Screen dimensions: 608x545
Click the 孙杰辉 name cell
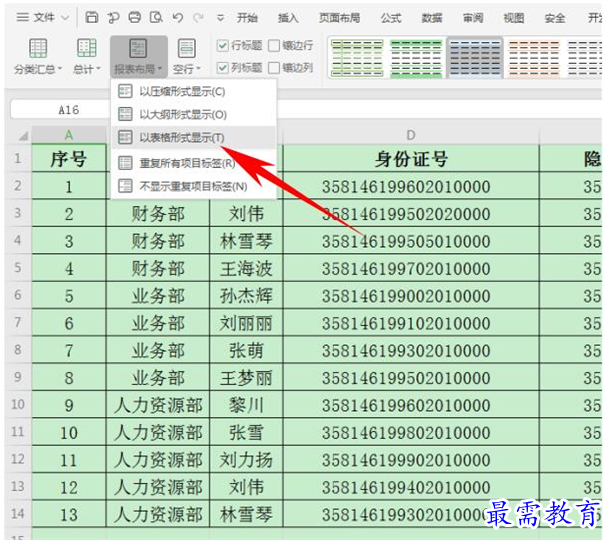tap(246, 295)
